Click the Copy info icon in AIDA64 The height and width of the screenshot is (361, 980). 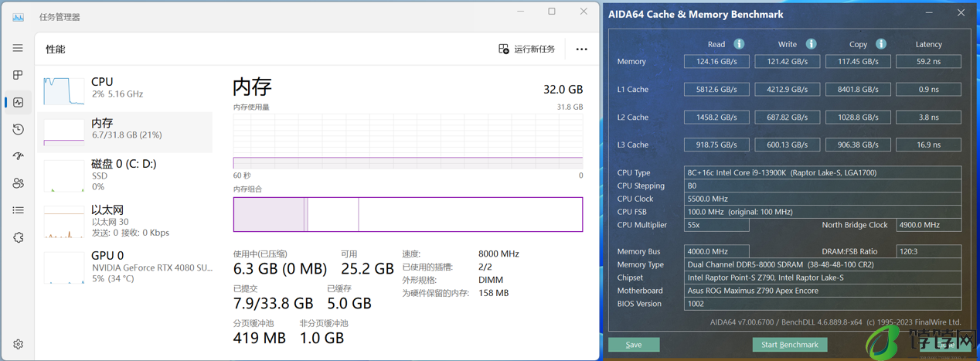[x=881, y=44]
